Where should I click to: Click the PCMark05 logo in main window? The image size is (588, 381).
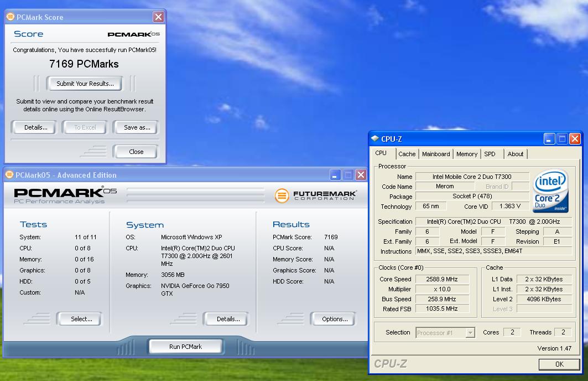65,195
